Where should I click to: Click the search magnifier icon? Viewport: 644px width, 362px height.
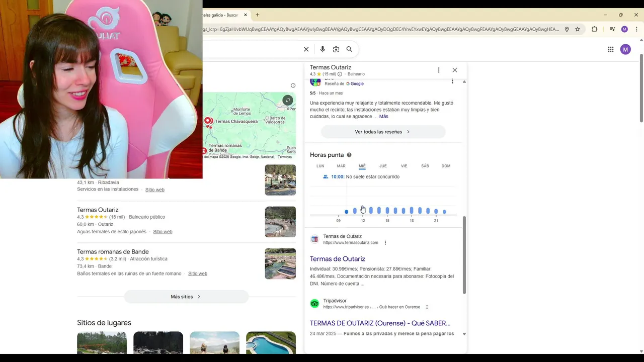click(349, 49)
